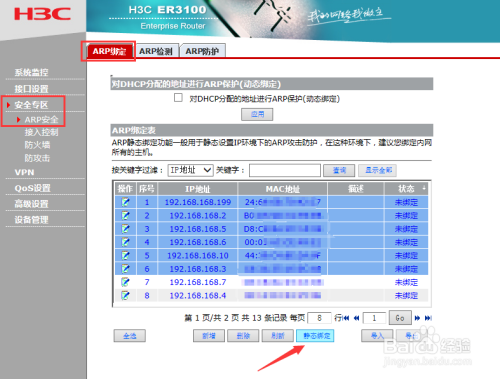Image resolution: width=500 pixels, height=379 pixels.
Task: Switch to the ARP防护 tab
Action: point(202,51)
